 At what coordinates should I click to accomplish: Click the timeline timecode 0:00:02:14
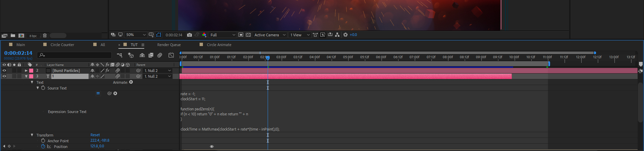pos(18,53)
